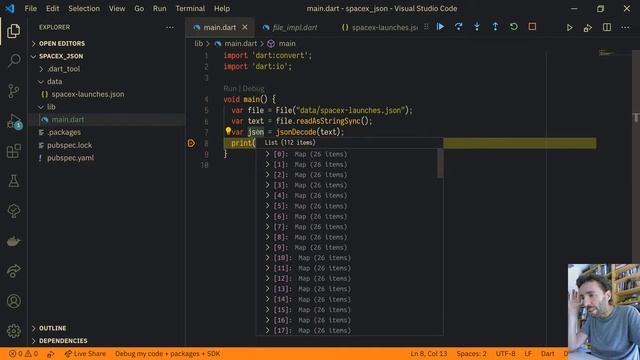
Task: Open the Docker whale icon
Action: pos(13,241)
